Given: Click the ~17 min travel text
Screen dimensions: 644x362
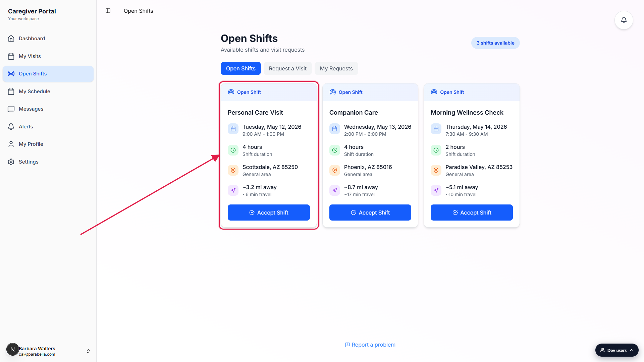Looking at the screenshot, I should click(359, 194).
